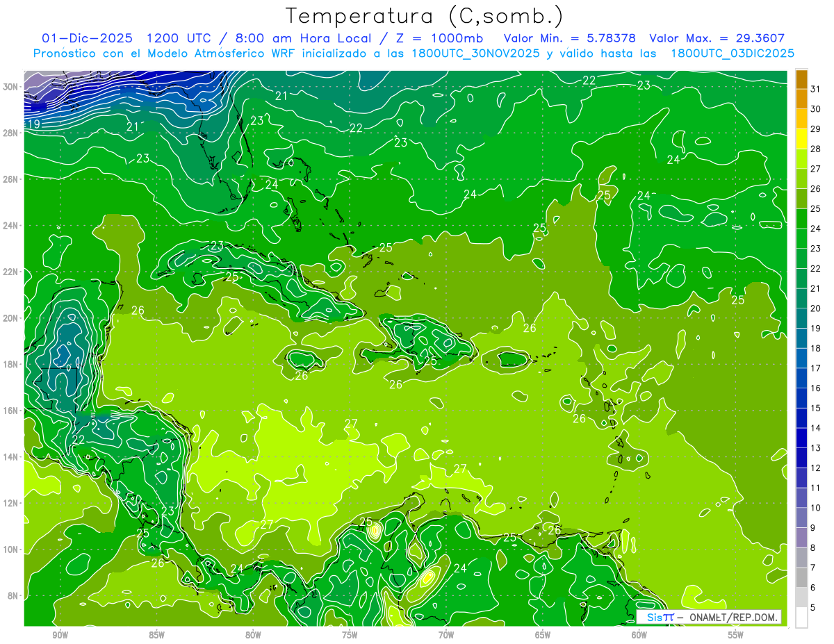This screenshot has width=834, height=644.
Task: Click the 30N latitude axis label
Action: 10,87
